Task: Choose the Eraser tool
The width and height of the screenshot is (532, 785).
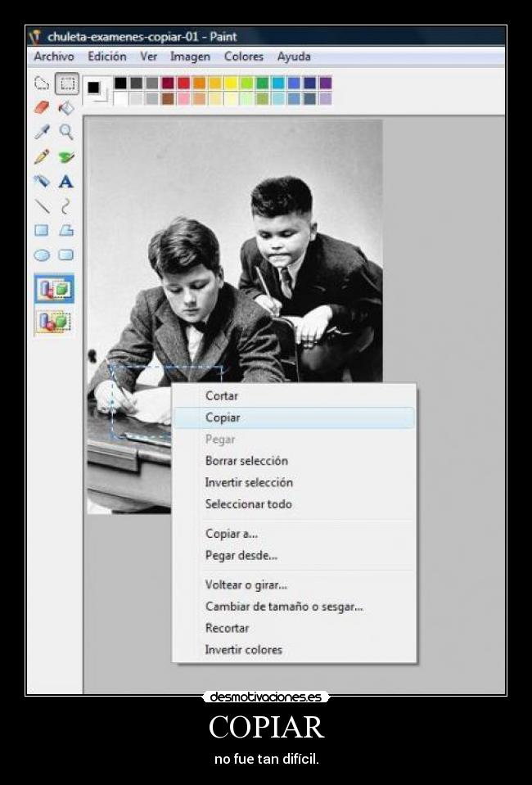Action: pos(42,107)
